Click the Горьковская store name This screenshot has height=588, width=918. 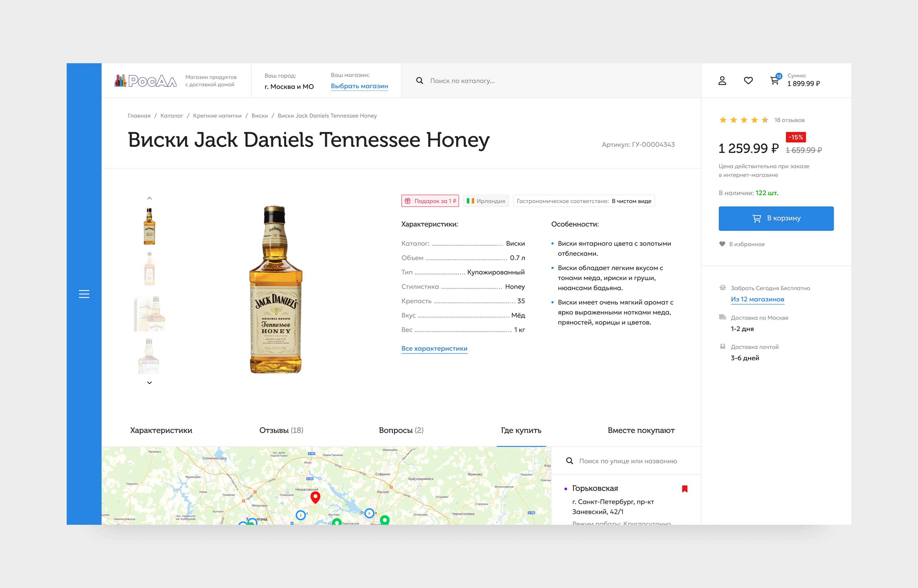pyautogui.click(x=595, y=488)
